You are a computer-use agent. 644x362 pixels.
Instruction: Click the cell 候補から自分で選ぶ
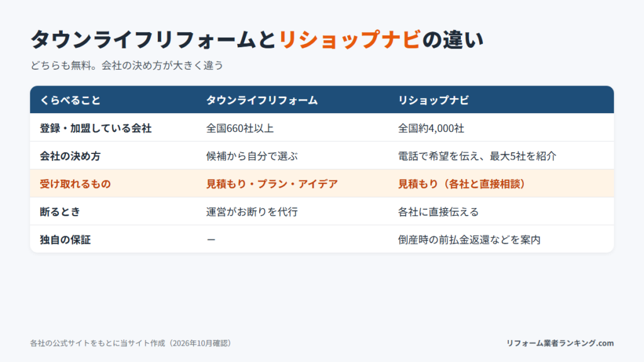pos(252,156)
